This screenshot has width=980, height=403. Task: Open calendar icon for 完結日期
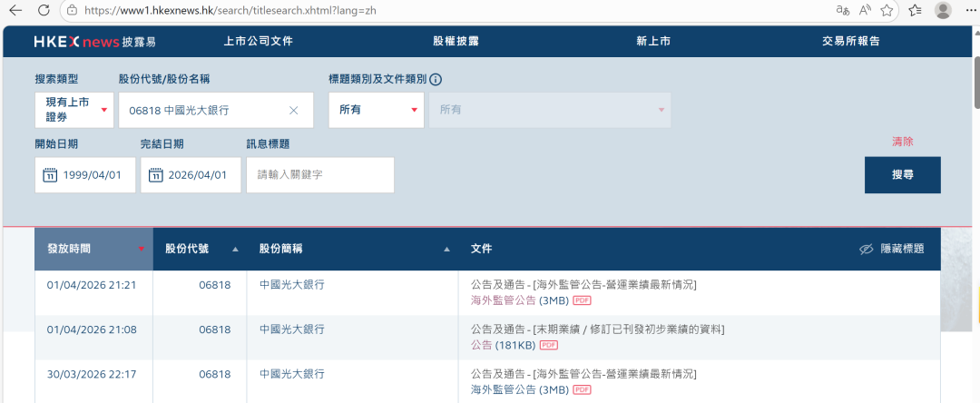pos(156,174)
